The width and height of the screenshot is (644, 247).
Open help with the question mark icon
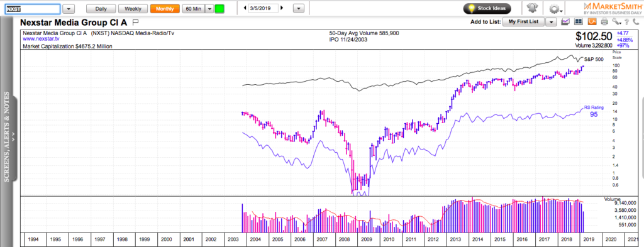(627, 22)
